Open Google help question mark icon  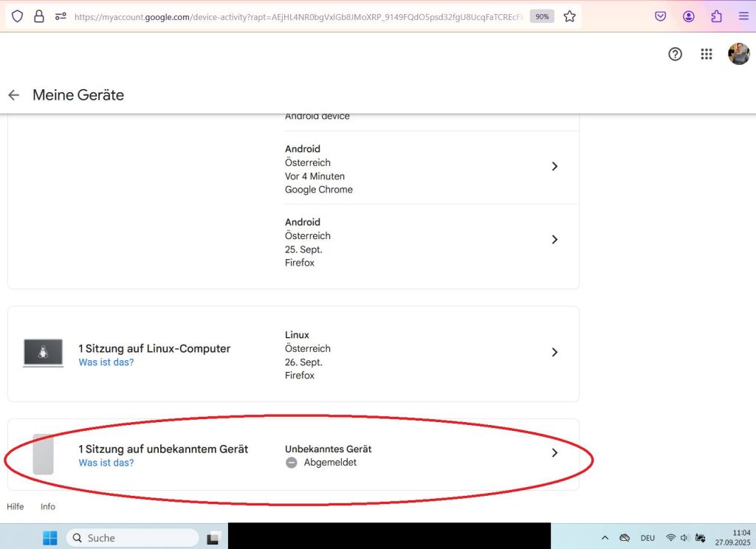coord(675,54)
